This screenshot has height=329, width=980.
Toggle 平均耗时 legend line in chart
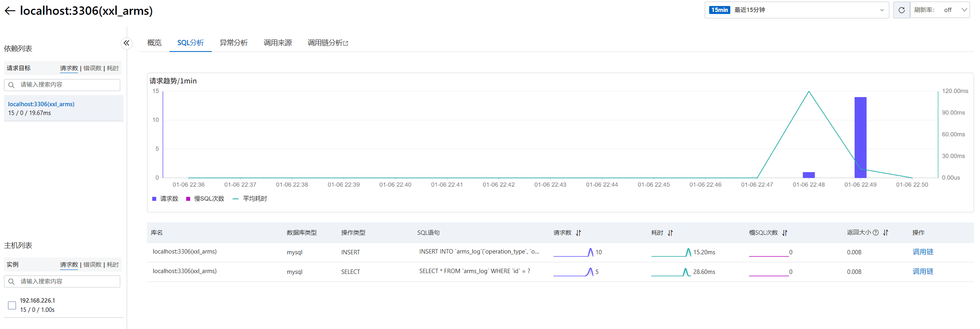[x=235, y=199]
